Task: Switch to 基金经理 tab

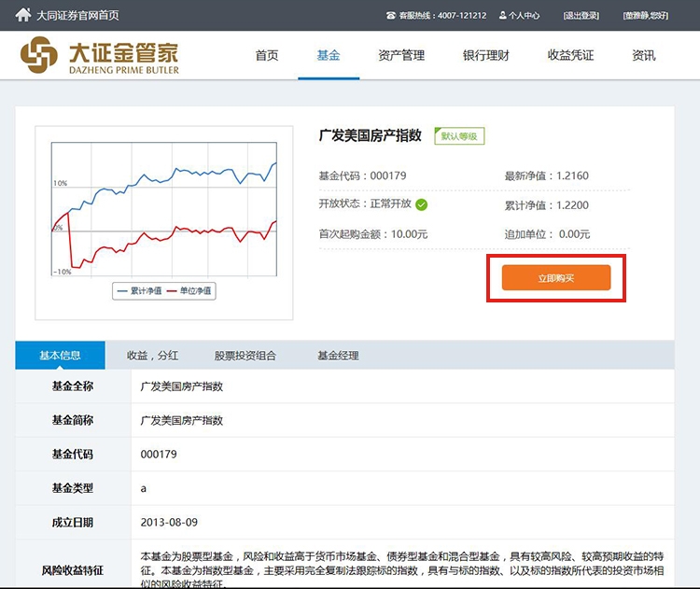Action: (x=338, y=356)
